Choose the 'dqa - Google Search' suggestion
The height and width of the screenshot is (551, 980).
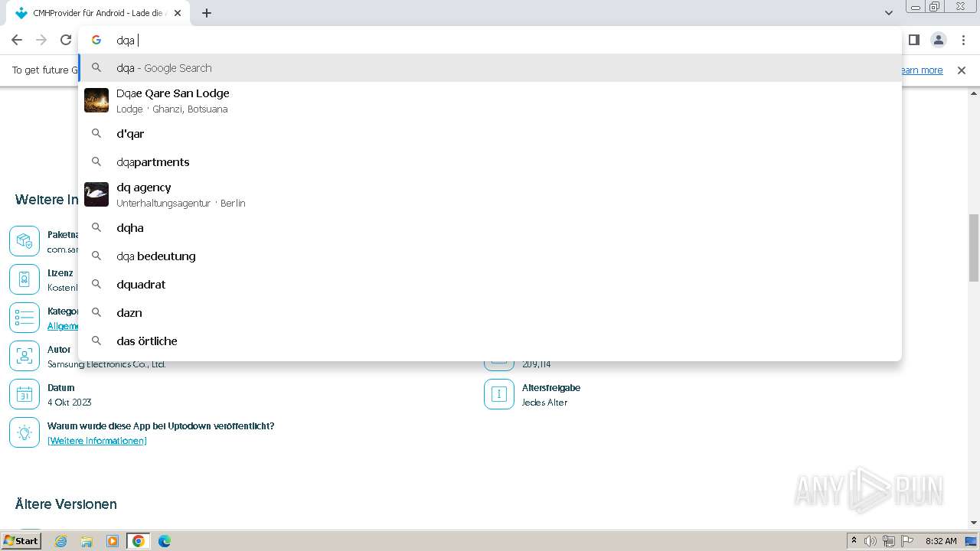point(490,68)
